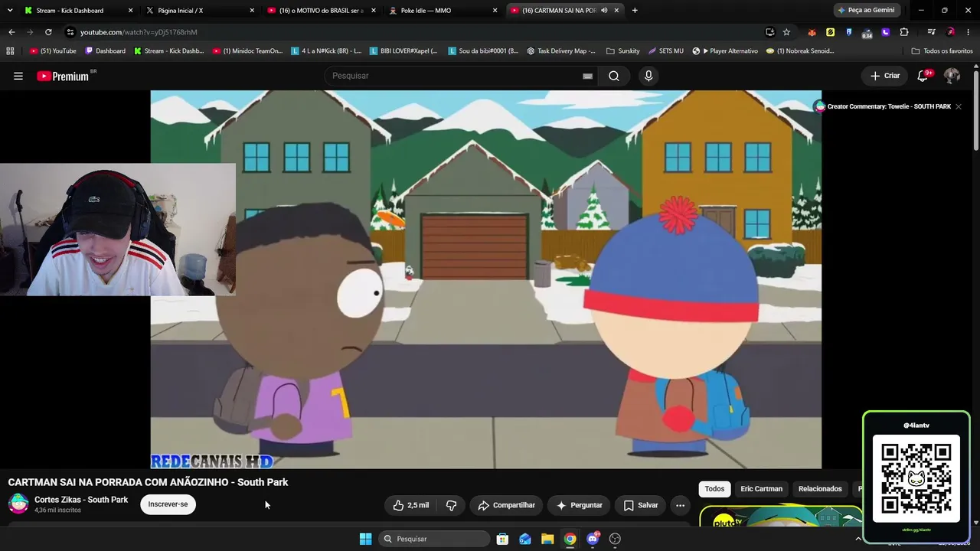Open Discord from the taskbar

click(x=593, y=539)
